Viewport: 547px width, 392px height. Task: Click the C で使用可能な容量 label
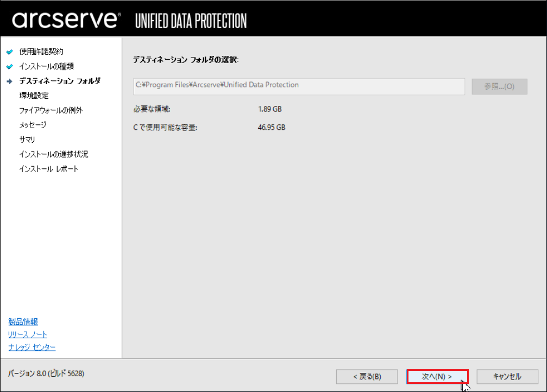pos(165,127)
